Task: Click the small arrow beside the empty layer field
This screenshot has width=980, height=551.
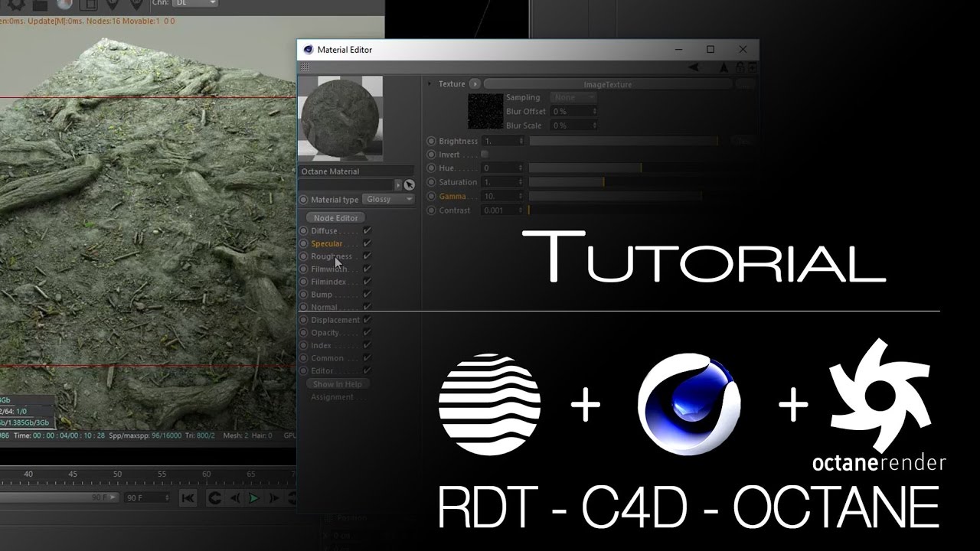Action: (398, 185)
